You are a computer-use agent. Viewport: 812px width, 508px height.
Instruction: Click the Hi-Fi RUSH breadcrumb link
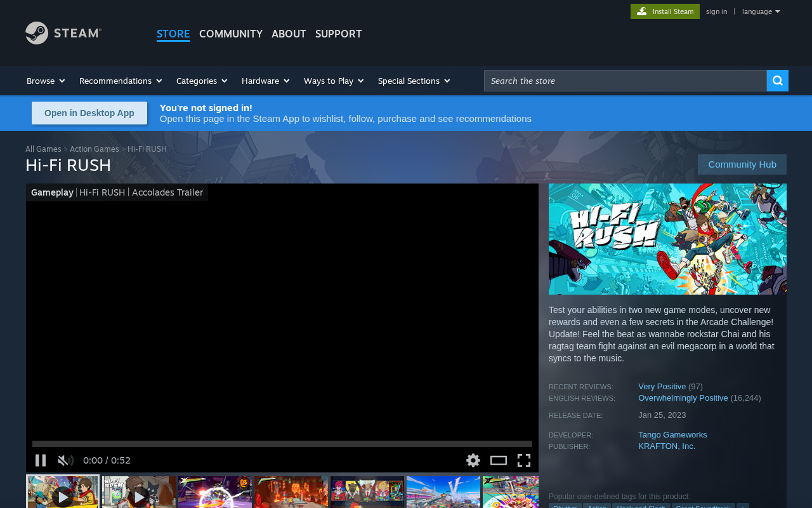[147, 149]
